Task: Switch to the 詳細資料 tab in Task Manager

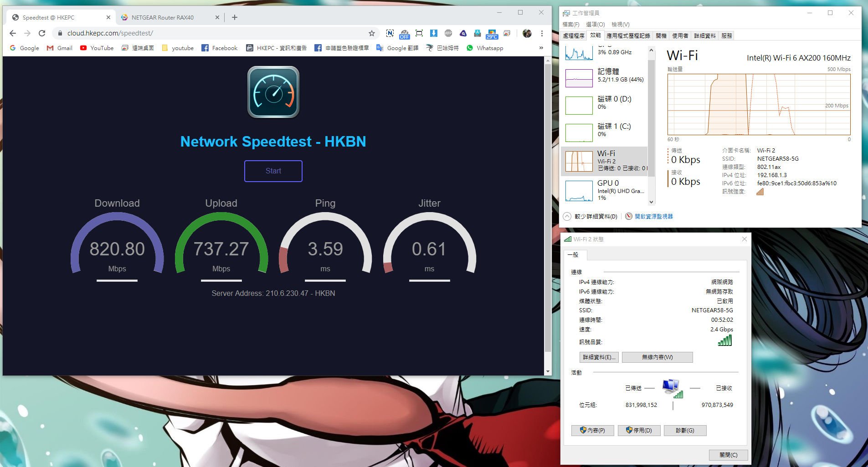Action: [x=704, y=36]
